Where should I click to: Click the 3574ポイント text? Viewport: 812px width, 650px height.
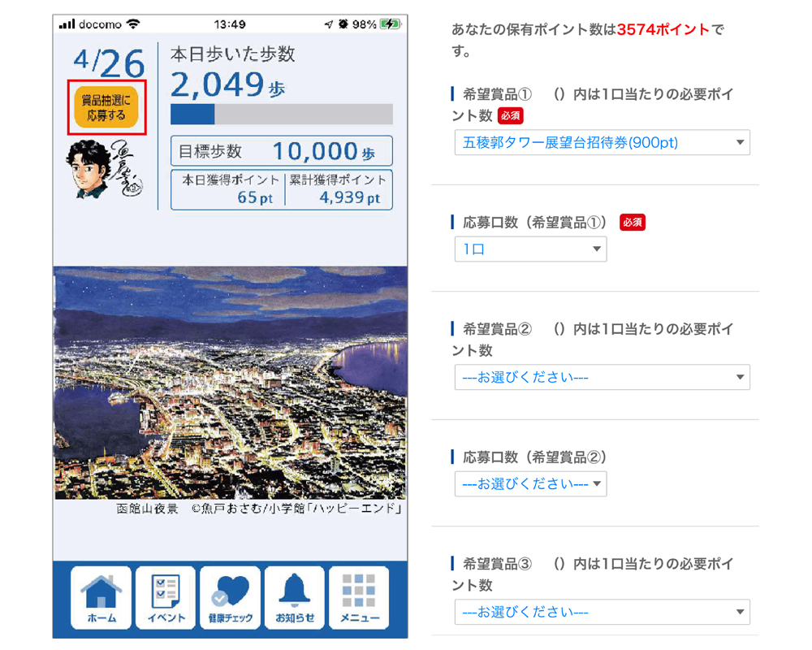pos(663,29)
